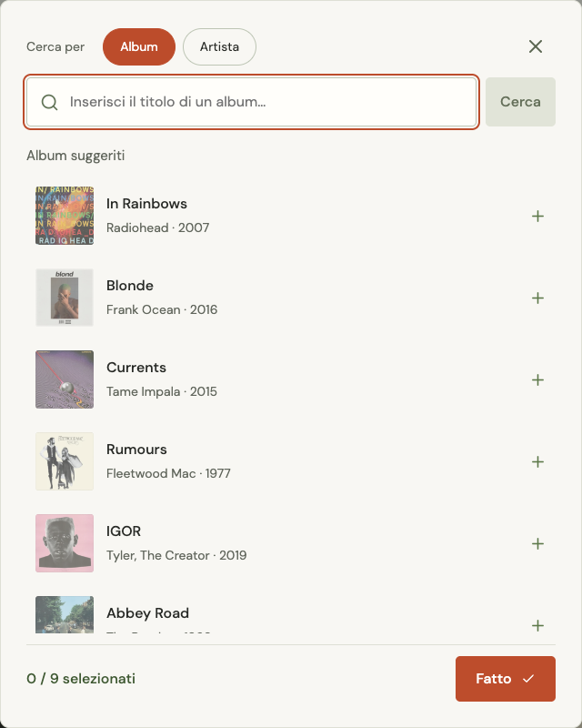Close the album search dialog
582x728 pixels.
(536, 46)
